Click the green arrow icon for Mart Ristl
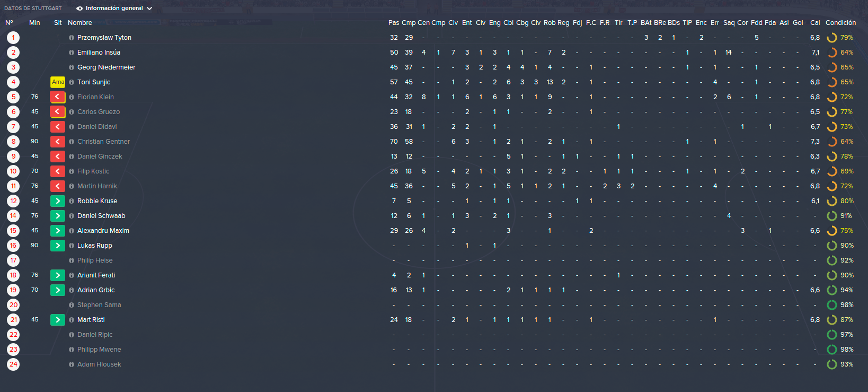The image size is (868, 392). tap(58, 320)
